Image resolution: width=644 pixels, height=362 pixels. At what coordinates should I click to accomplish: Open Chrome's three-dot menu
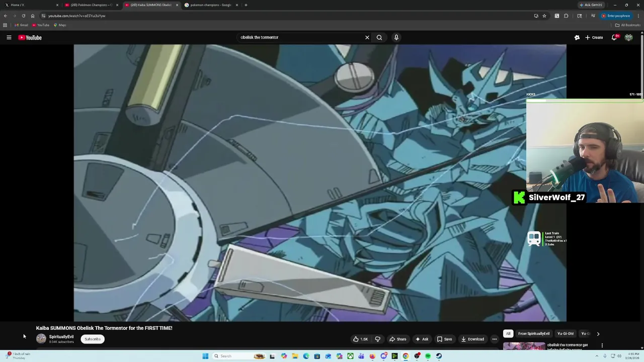click(638, 16)
